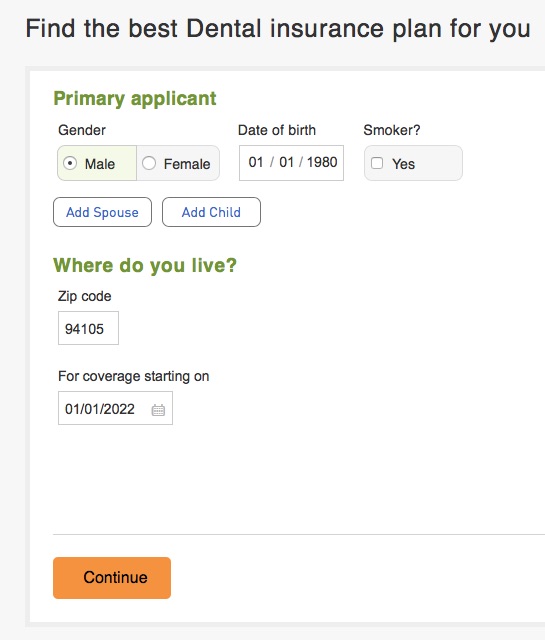Click the birth day field in Date of birth
Image resolution: width=545 pixels, height=640 pixels.
286,162
